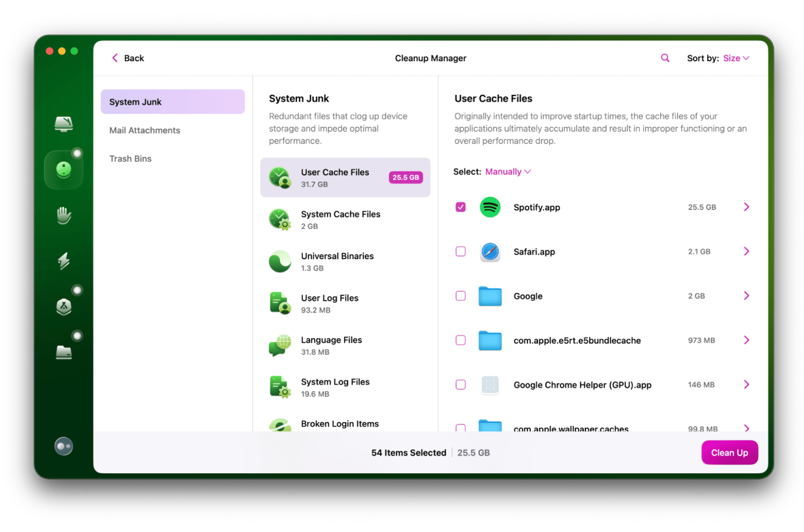Open the Smart Scan monitor sidebar icon
The width and height of the screenshot is (804, 532).
(x=63, y=124)
